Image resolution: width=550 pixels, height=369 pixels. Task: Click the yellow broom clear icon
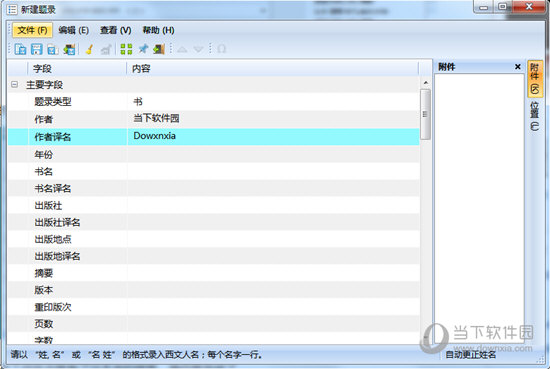click(x=89, y=49)
